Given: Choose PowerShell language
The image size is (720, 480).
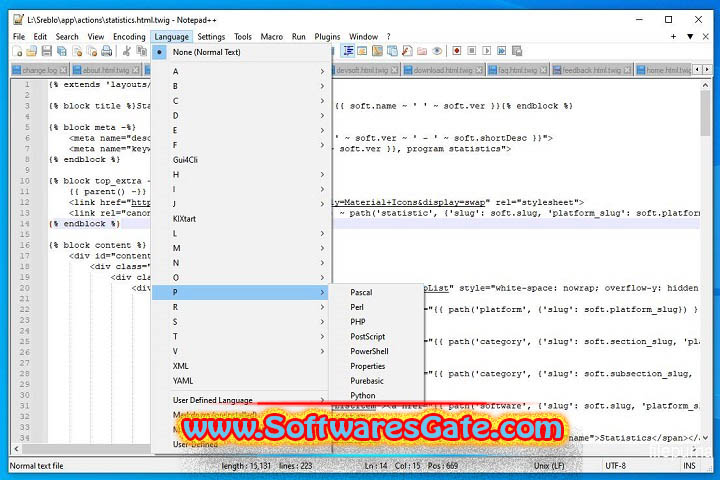Looking at the screenshot, I should pos(377,351).
